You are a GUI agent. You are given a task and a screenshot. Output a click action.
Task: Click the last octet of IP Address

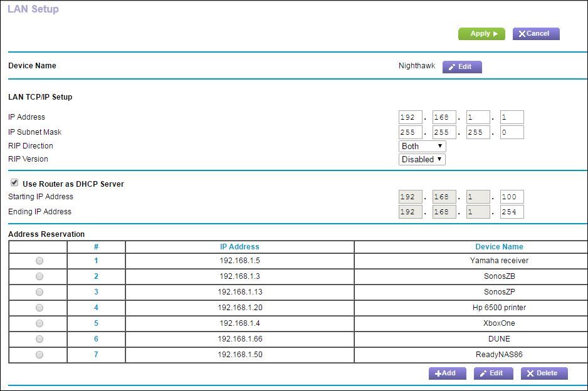(x=512, y=117)
